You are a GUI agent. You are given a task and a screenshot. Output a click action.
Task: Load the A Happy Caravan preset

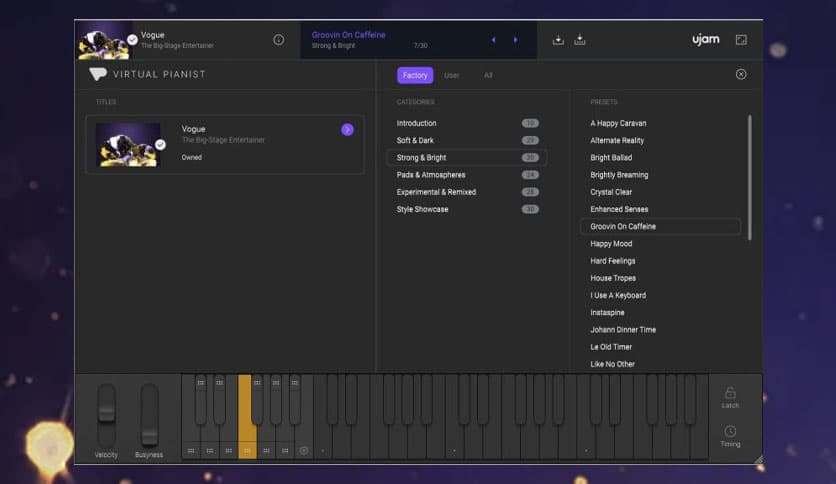coord(618,123)
